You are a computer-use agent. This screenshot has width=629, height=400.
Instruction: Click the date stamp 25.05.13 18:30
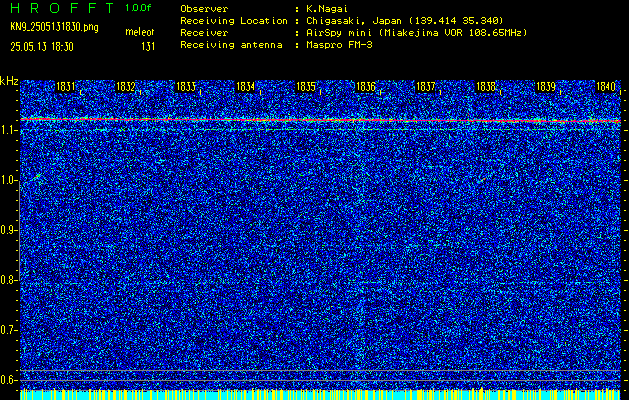pyautogui.click(x=42, y=47)
